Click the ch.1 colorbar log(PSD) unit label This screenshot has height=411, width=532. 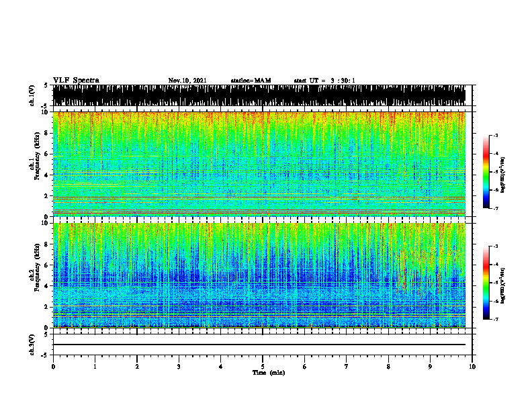pyautogui.click(x=503, y=175)
